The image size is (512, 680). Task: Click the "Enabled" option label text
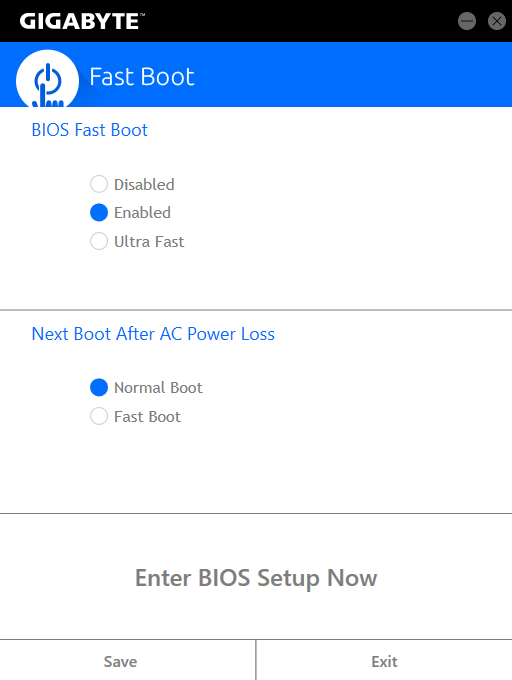pos(142,213)
